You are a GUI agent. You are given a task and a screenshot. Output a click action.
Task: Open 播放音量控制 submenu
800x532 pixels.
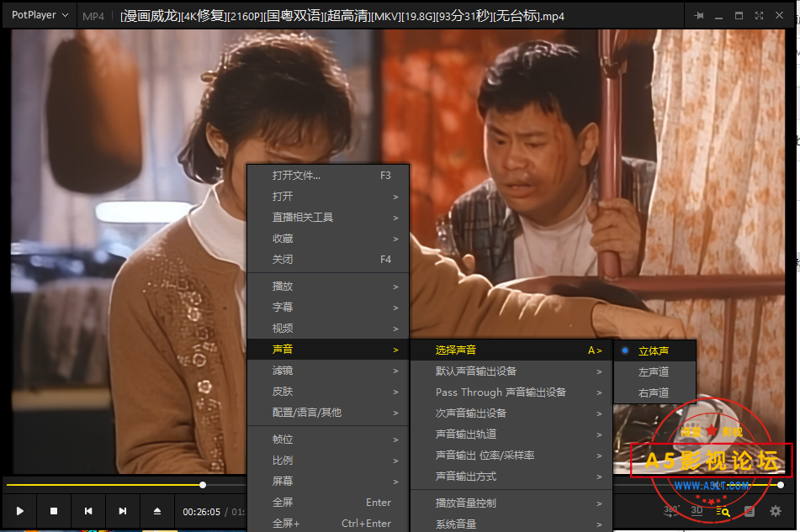511,503
